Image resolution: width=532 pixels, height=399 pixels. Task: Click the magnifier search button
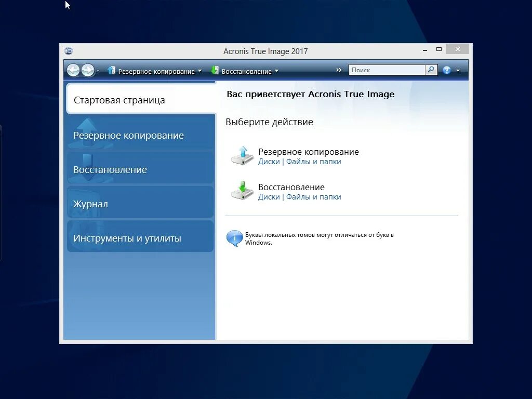[x=431, y=70]
